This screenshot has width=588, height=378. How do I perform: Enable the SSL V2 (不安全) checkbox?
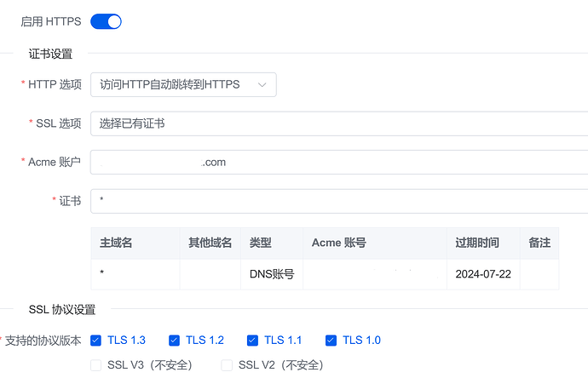click(x=227, y=365)
